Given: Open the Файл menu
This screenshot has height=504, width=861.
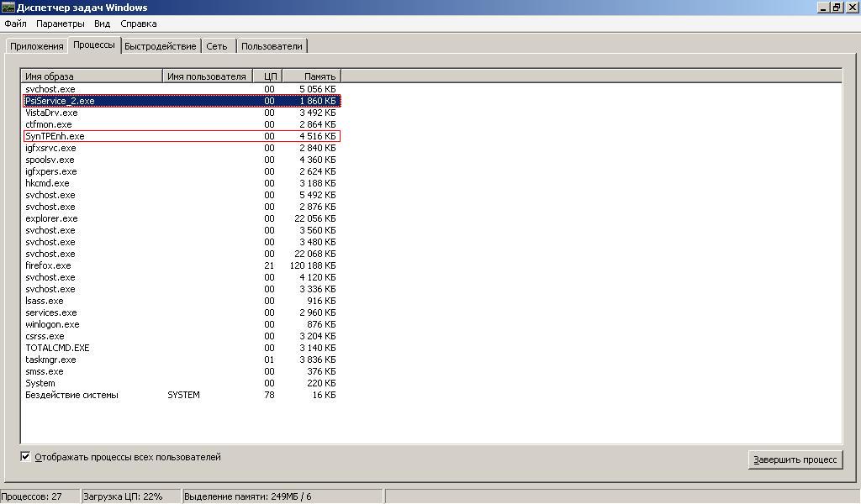Looking at the screenshot, I should tap(15, 24).
